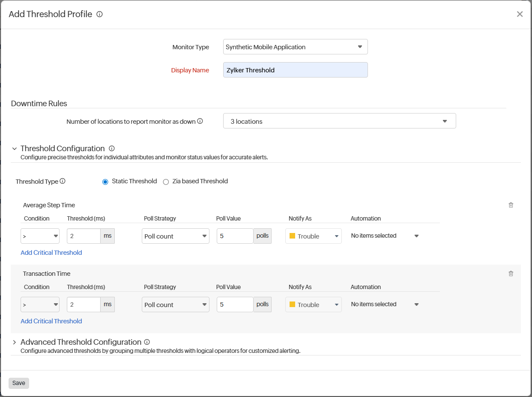Expand Advanced Threshold Configuration
Viewport: 532px width, 397px height.
click(x=14, y=342)
